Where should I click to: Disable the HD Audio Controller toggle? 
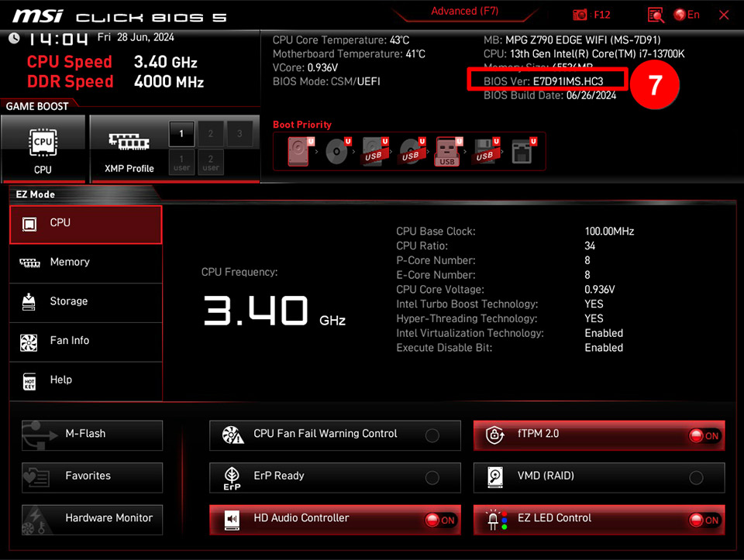440,520
